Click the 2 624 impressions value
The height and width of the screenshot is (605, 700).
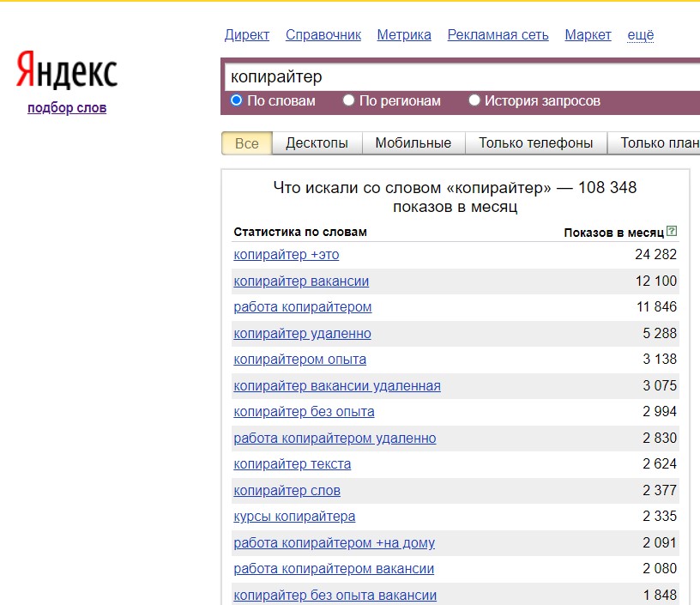[x=660, y=464]
